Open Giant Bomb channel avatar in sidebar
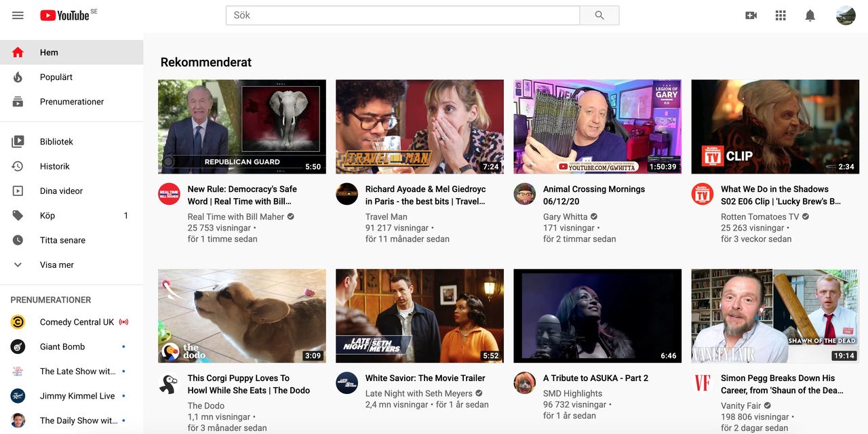 [x=18, y=347]
